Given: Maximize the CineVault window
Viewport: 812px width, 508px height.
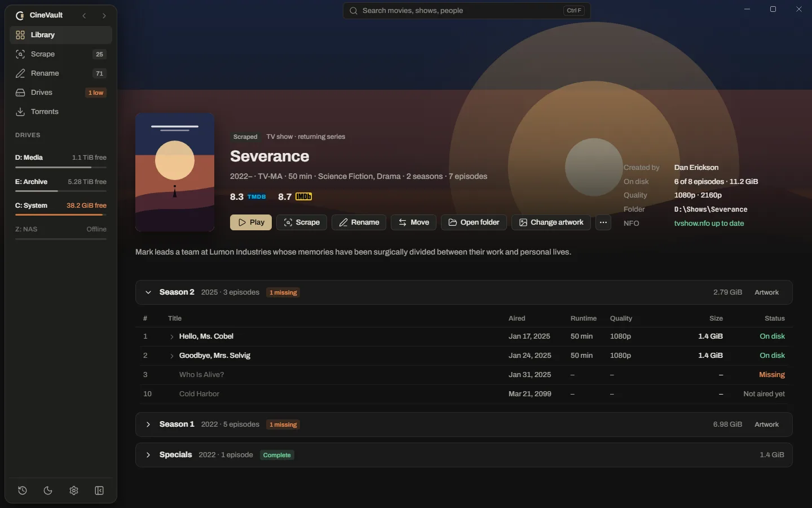Looking at the screenshot, I should tap(773, 9).
